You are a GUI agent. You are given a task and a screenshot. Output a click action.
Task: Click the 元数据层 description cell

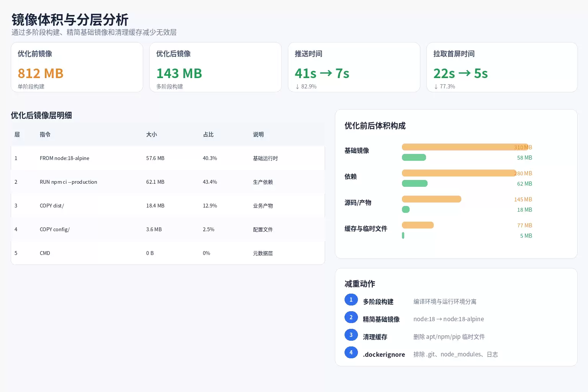coord(263,253)
